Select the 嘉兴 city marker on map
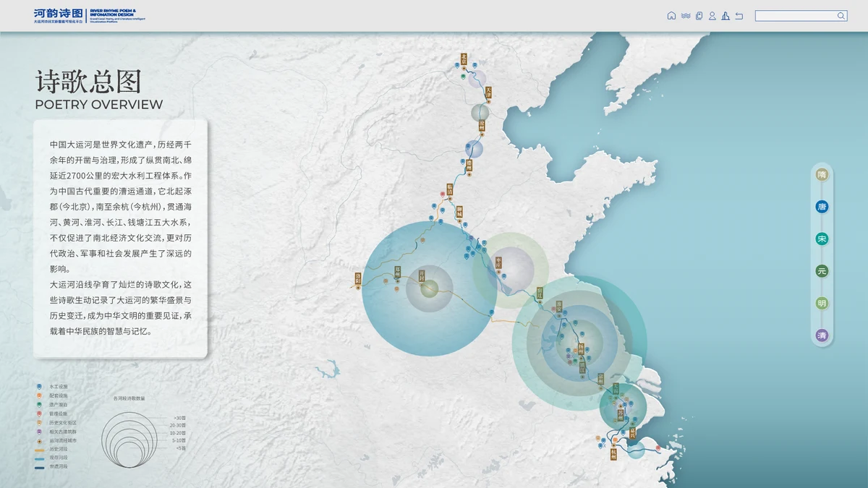This screenshot has height=488, width=868. [633, 432]
